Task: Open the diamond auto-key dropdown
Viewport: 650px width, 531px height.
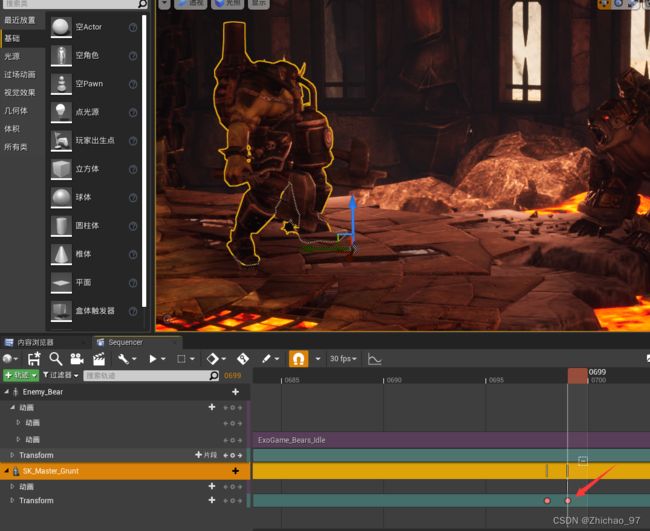Action: [x=216, y=359]
